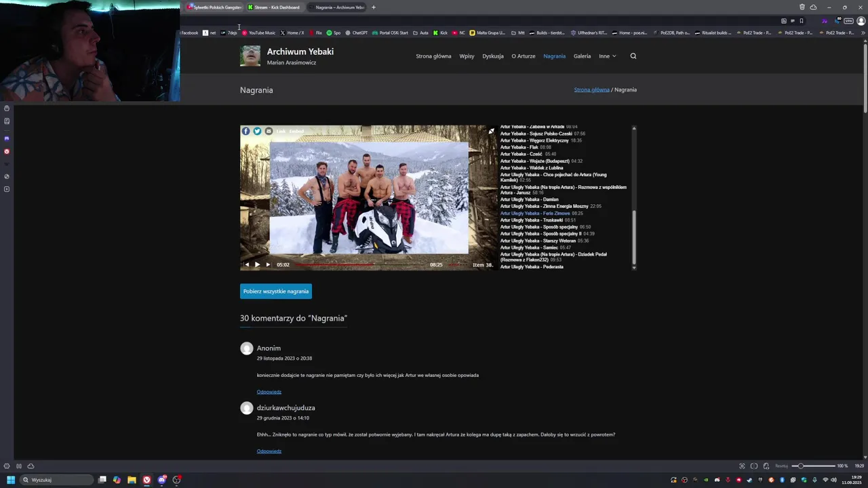
Task: Open the Mtt bookmarks folder
Action: tap(517, 33)
